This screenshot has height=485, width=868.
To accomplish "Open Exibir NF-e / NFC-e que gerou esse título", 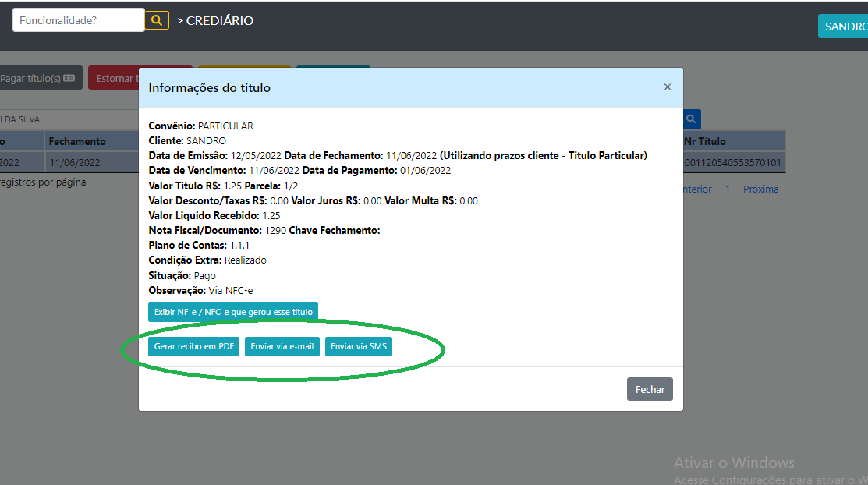I will point(233,312).
